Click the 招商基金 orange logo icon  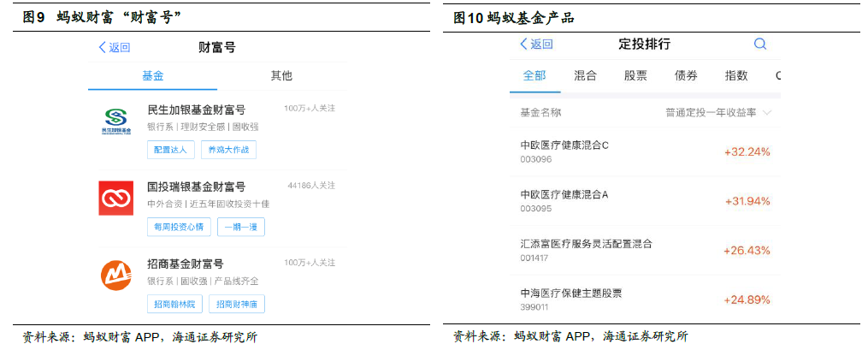[116, 274]
